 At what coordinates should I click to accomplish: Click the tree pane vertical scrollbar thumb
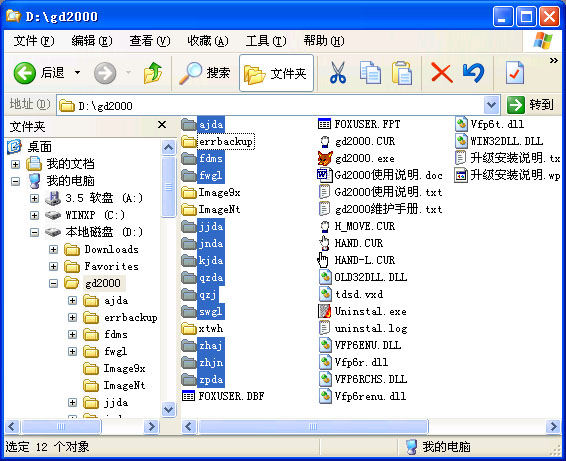pos(169,187)
